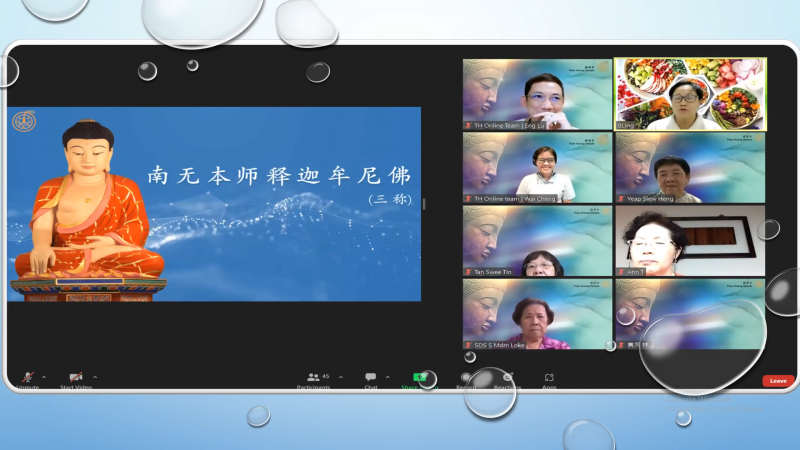This screenshot has height=450, width=800.
Task: Select the highlighted BLing speaker tile
Action: 690,94
